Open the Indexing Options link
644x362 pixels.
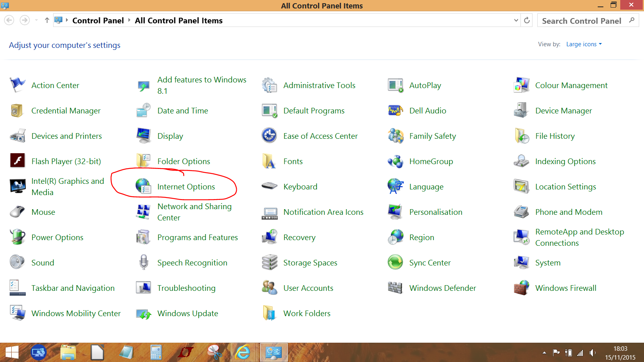click(x=566, y=161)
